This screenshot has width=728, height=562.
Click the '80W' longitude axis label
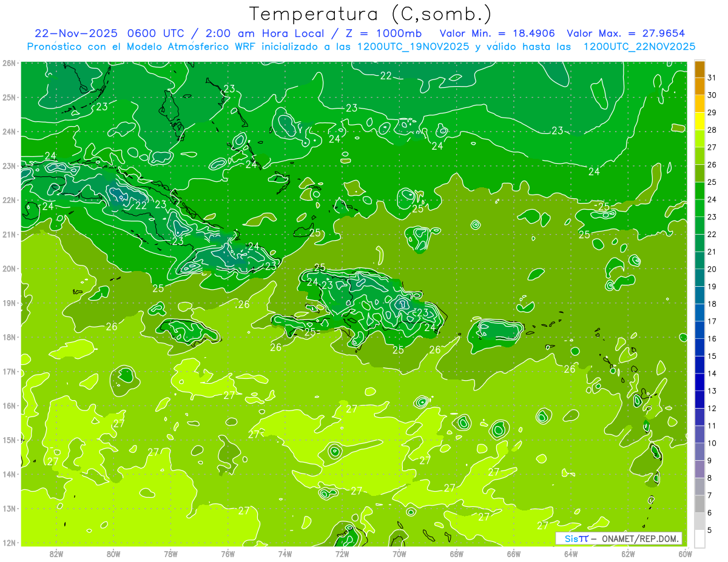click(x=113, y=554)
